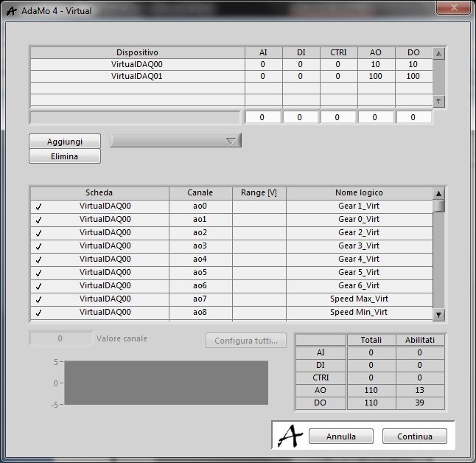Select the Gear 2_Virt logical name cell

tap(359, 233)
